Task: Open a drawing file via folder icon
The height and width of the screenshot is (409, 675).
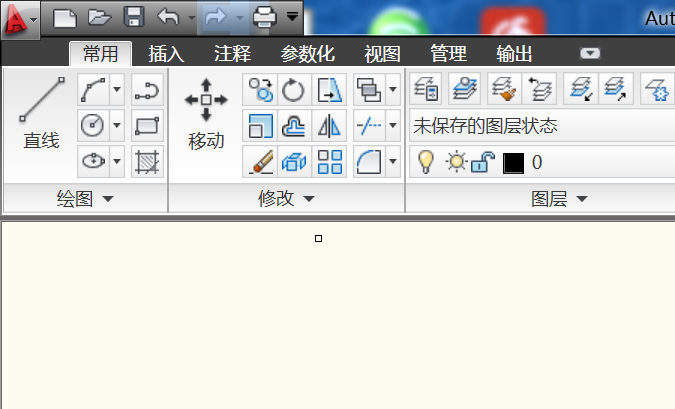Action: [99, 18]
